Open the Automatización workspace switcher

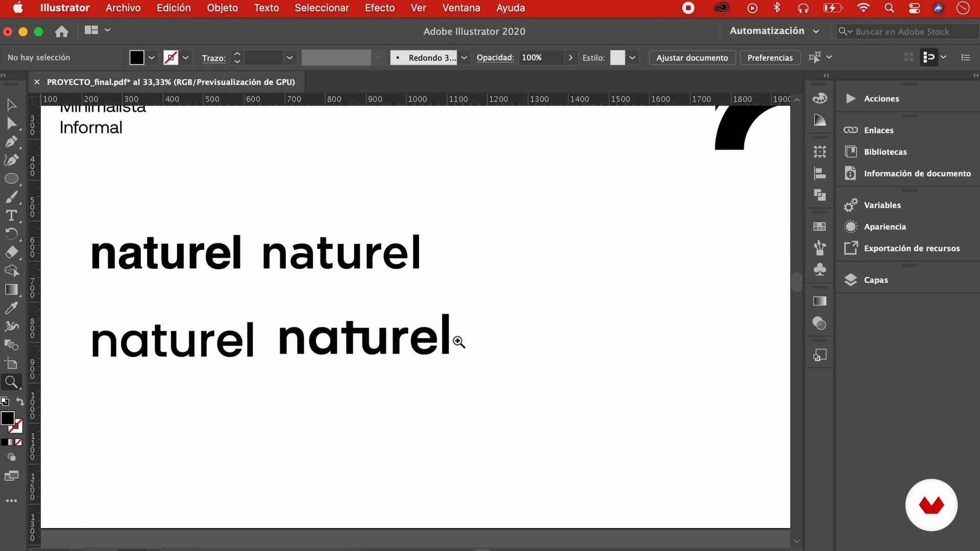774,31
